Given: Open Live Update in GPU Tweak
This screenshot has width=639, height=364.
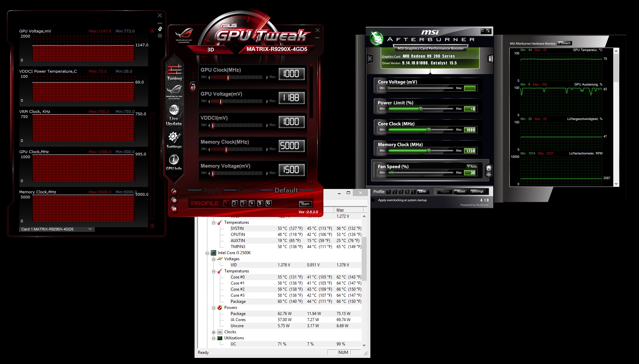Looking at the screenshot, I should [x=174, y=115].
